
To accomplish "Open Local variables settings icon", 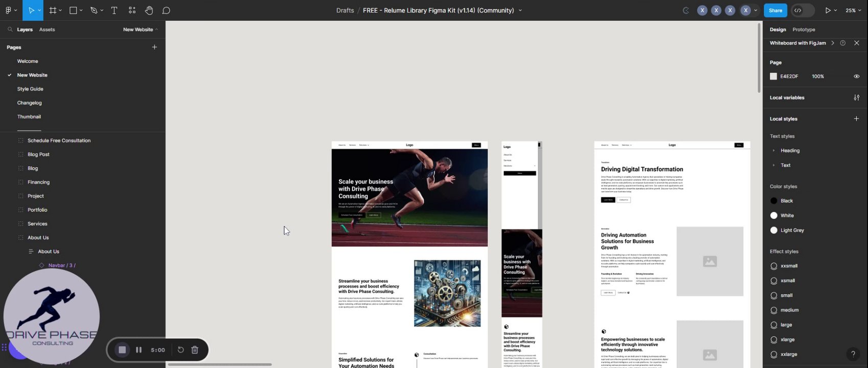I will click(x=857, y=98).
